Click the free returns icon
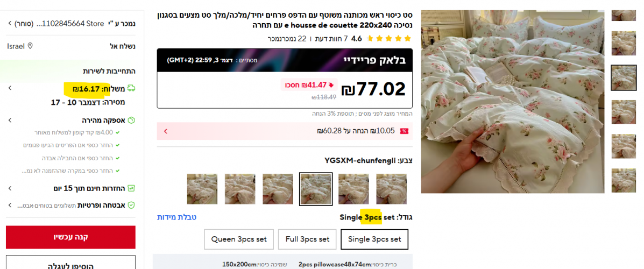644x269 pixels. click(x=131, y=188)
